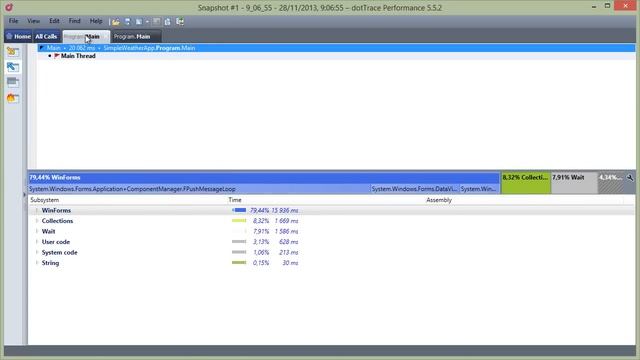Expand the Collections subsystem row

click(x=37, y=221)
